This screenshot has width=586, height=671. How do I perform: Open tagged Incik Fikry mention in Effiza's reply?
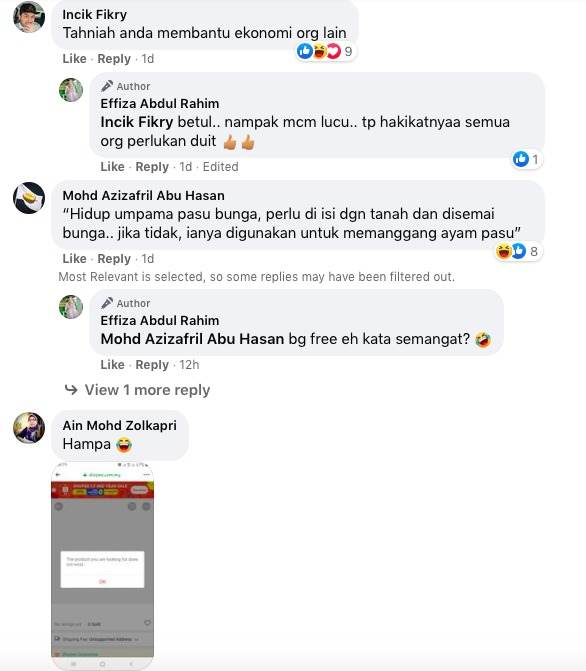click(137, 122)
